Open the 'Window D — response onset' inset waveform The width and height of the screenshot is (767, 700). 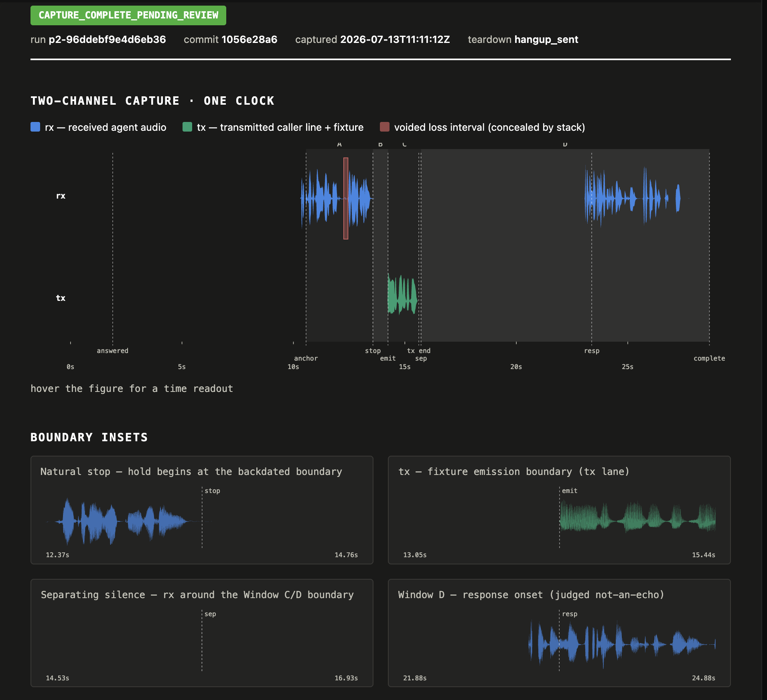coord(622,644)
